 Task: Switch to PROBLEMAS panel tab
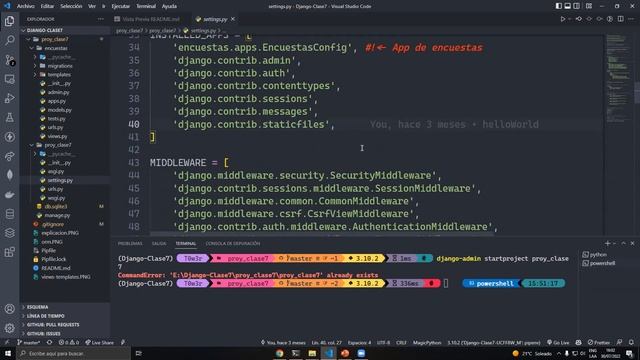[130, 244]
